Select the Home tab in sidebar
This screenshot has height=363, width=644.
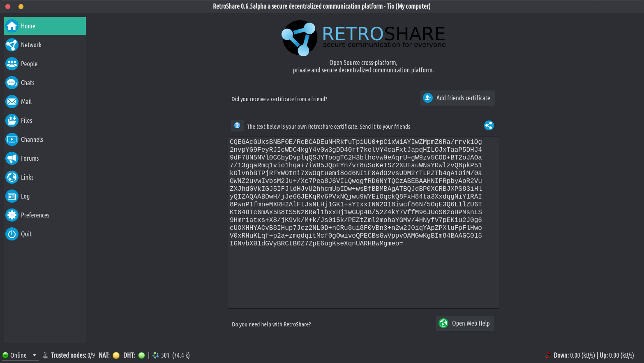45,26
